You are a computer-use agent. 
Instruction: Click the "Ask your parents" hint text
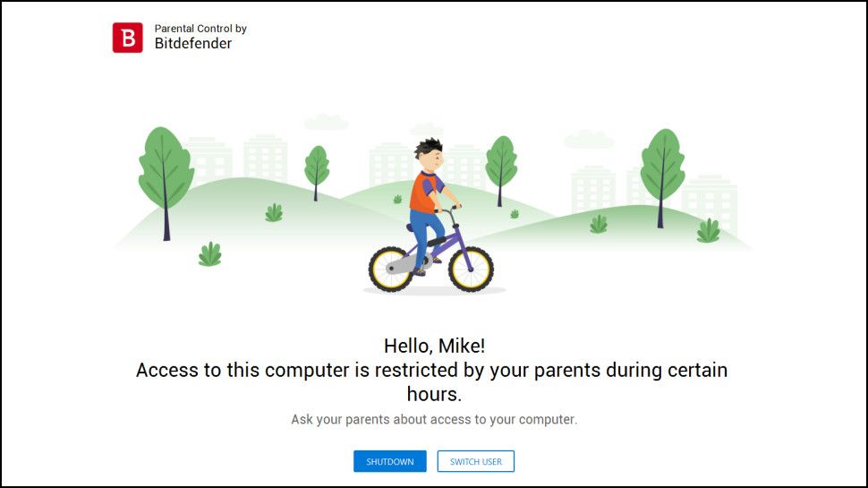coord(434,419)
